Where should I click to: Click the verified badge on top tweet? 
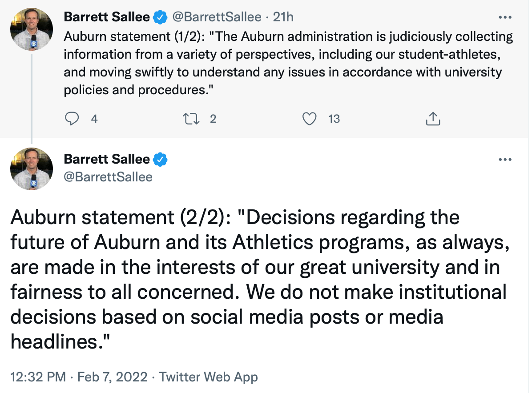[x=160, y=17]
